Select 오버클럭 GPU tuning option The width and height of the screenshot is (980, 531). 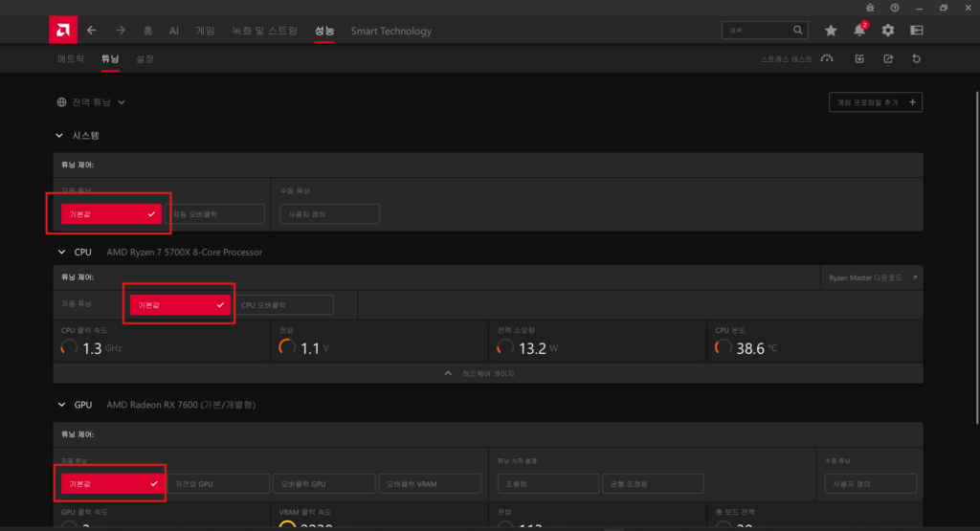click(x=323, y=483)
